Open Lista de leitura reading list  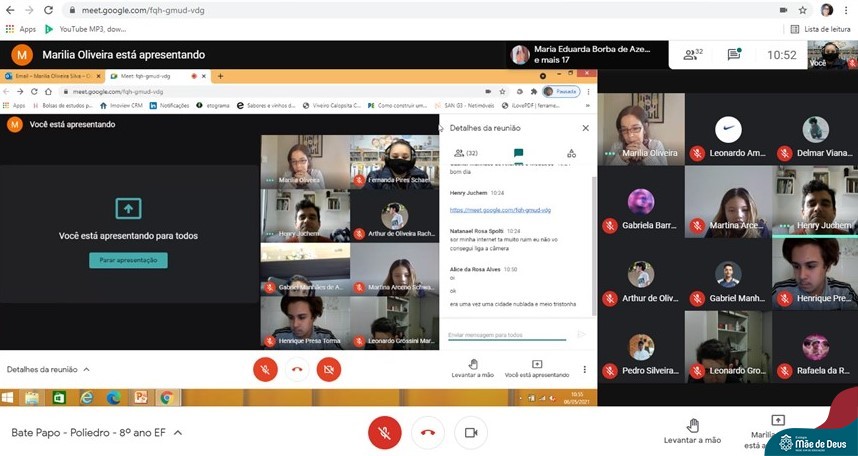click(x=816, y=29)
